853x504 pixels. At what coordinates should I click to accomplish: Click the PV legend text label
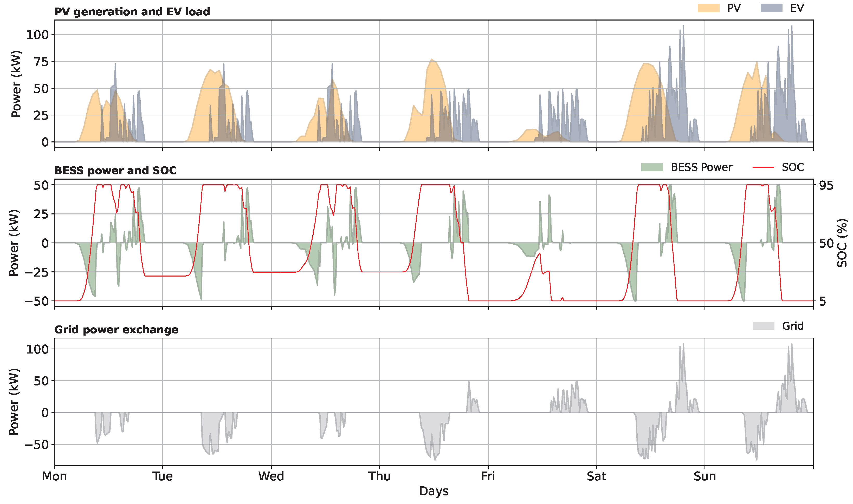click(x=734, y=8)
